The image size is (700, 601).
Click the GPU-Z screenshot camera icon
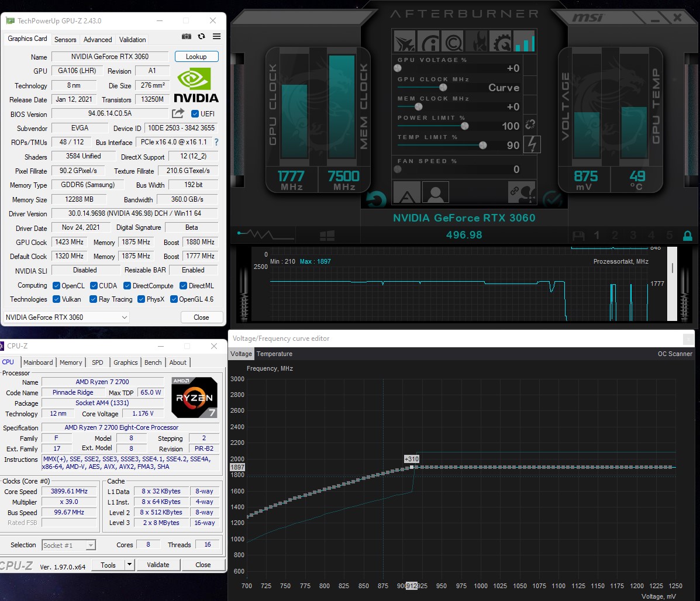tap(187, 37)
